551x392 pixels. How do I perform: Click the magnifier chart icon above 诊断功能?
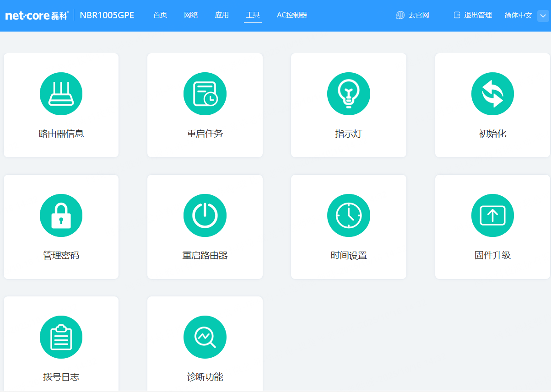pyautogui.click(x=205, y=337)
